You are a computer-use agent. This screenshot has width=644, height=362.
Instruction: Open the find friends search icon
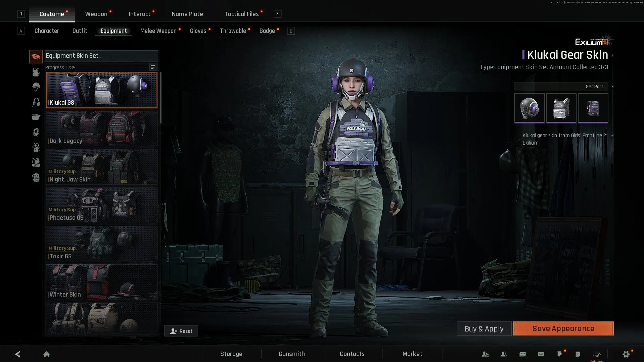485,354
